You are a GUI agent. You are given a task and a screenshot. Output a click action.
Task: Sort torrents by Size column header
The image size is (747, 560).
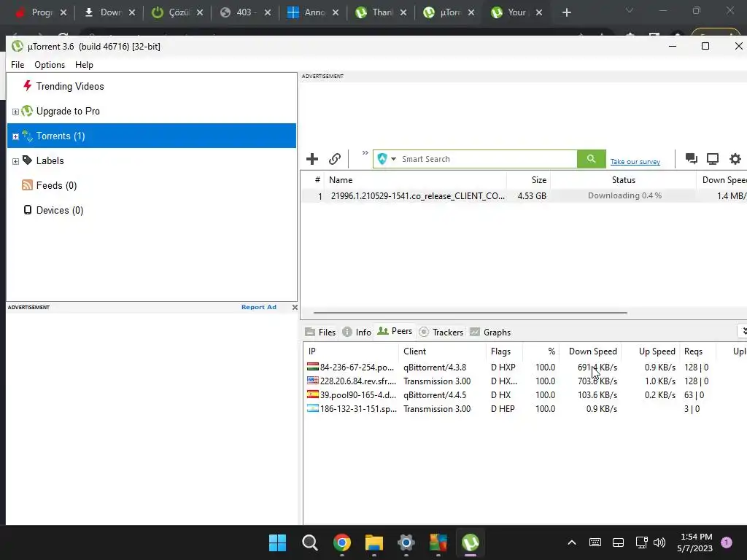[x=529, y=180]
